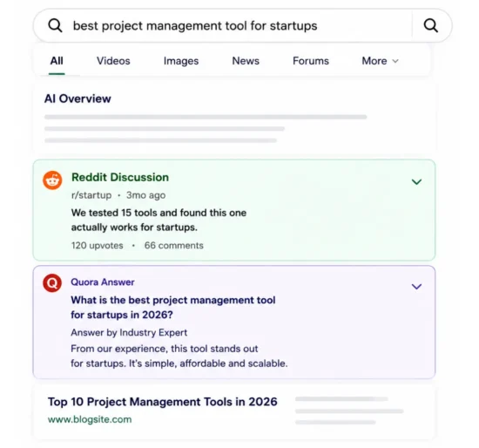This screenshot has width=479, height=448.
Task: Expand the Reddit Discussion card chevron
Action: [x=416, y=181]
